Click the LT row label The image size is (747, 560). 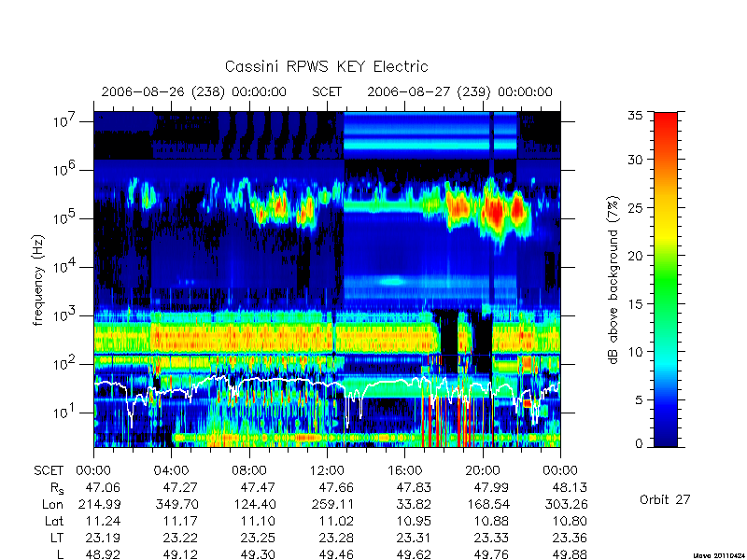(x=57, y=539)
